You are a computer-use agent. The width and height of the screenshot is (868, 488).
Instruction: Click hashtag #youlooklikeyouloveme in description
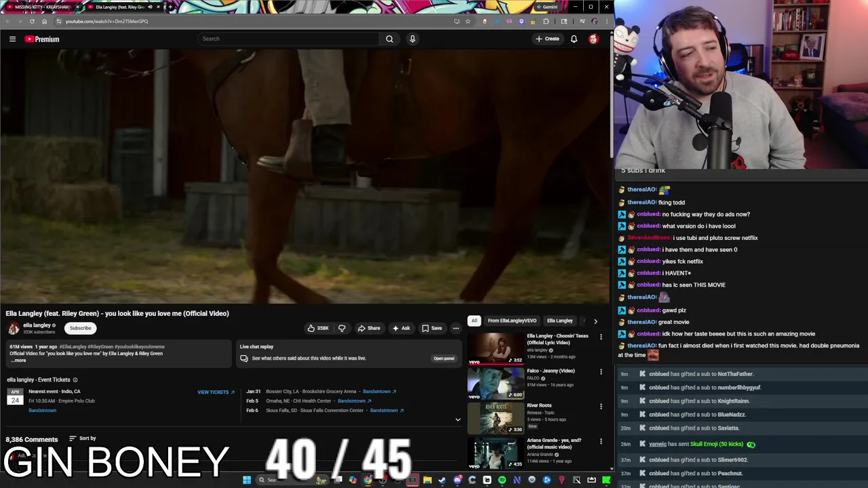[x=139, y=347]
